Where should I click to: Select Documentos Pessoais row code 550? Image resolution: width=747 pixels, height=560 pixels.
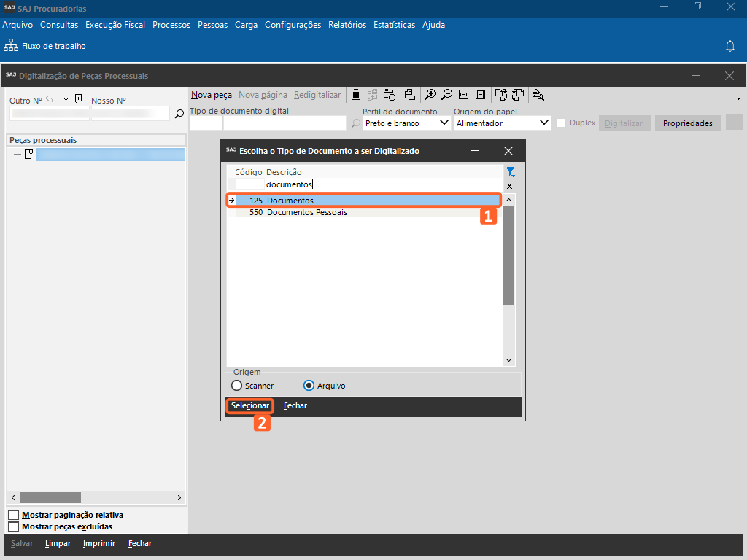click(x=306, y=212)
